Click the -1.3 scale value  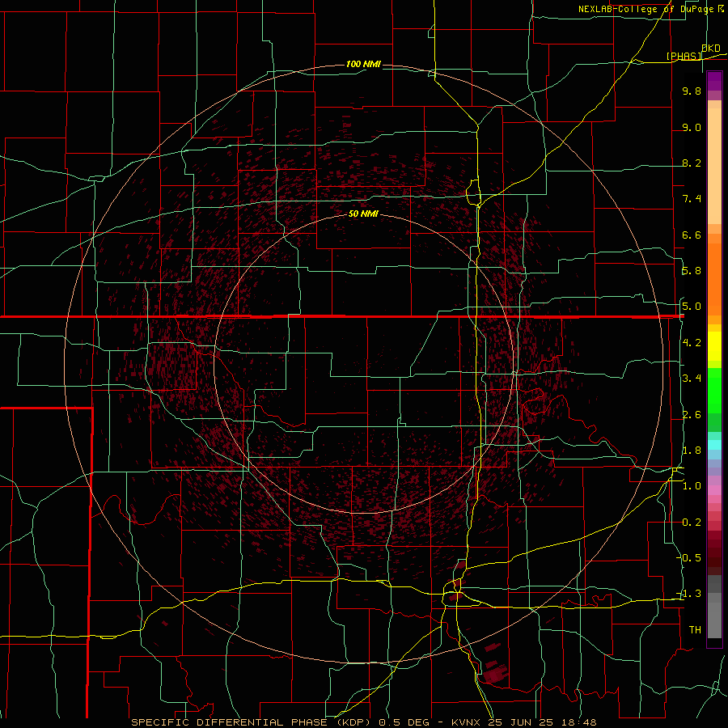689,594
